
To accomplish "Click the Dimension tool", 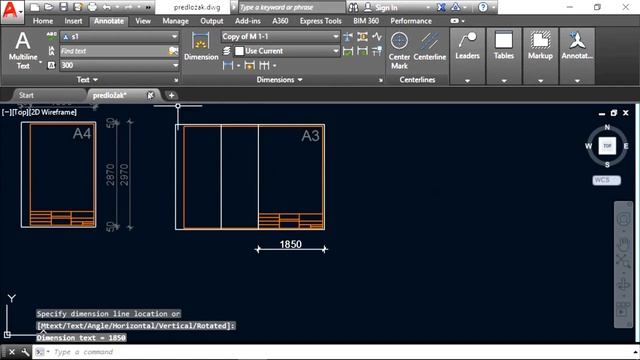I will click(201, 47).
